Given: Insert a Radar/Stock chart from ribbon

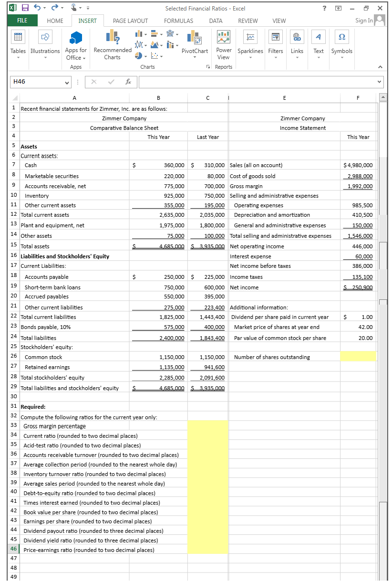Looking at the screenshot, I should [x=171, y=34].
